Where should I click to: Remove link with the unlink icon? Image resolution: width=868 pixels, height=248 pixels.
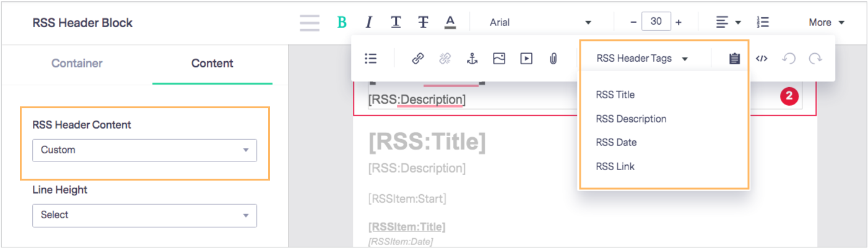[445, 58]
